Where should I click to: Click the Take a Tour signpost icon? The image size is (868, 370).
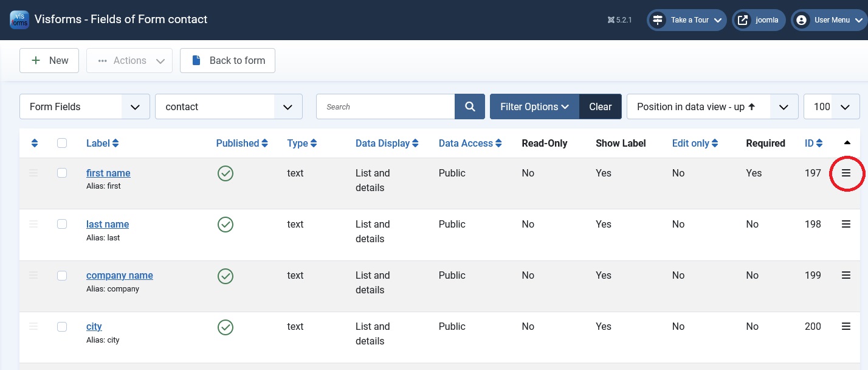(657, 20)
